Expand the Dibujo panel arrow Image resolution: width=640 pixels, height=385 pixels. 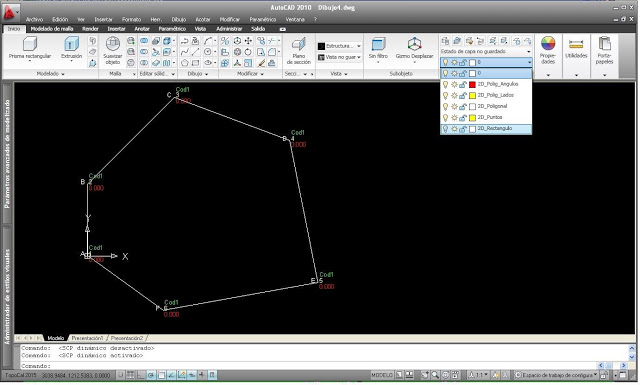(206, 74)
